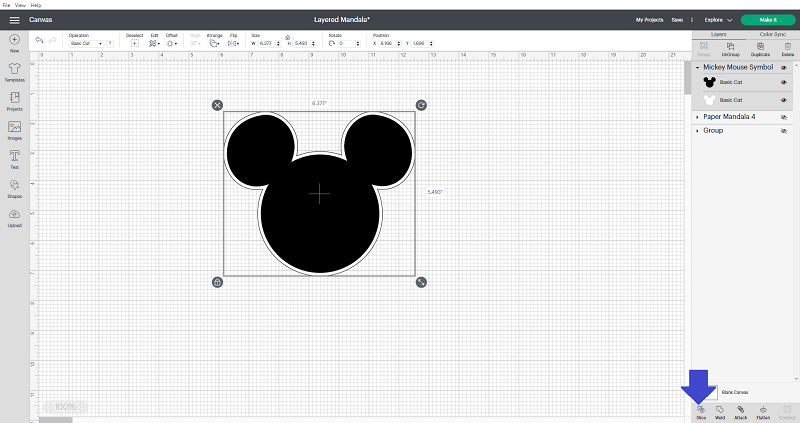
Task: Click the Flatten tool
Action: pos(763,413)
